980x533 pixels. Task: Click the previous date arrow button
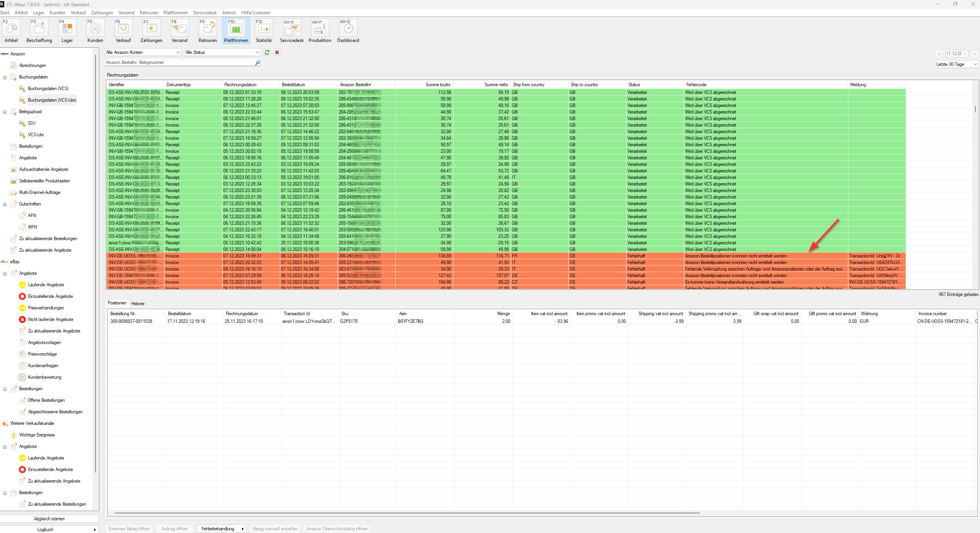click(939, 54)
